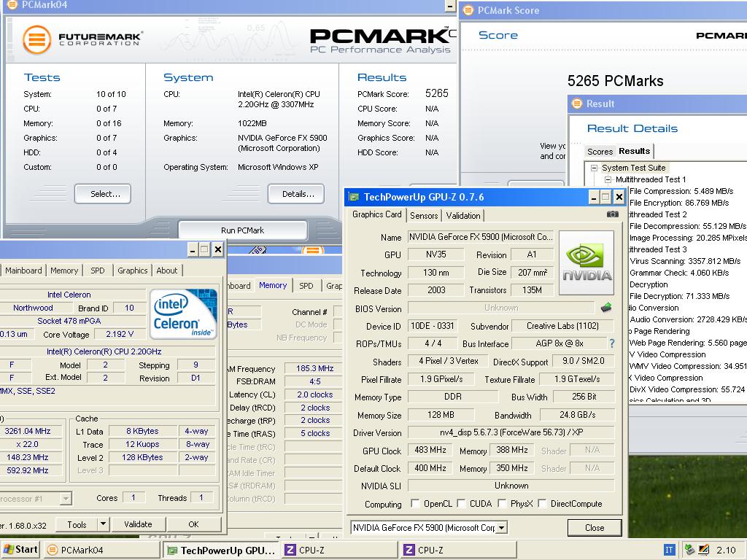Click the OK button in CPU-Z

pos(193,524)
